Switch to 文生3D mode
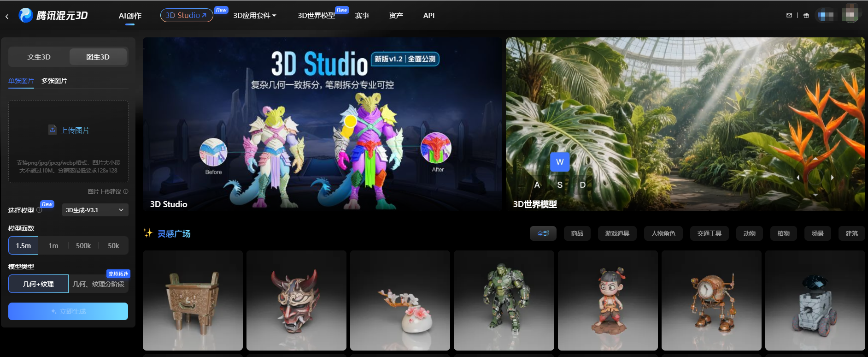This screenshot has height=357, width=868. (39, 57)
